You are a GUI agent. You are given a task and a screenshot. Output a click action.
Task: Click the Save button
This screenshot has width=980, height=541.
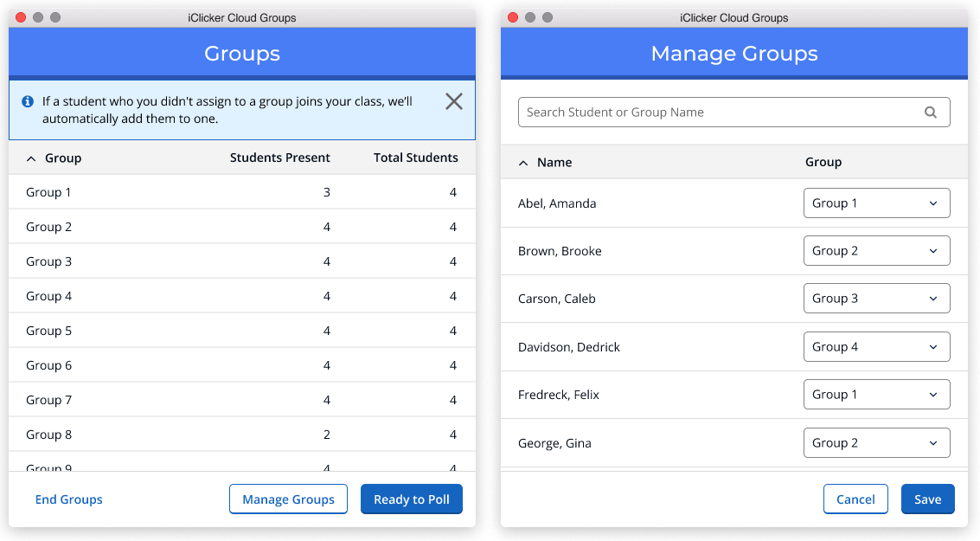927,499
